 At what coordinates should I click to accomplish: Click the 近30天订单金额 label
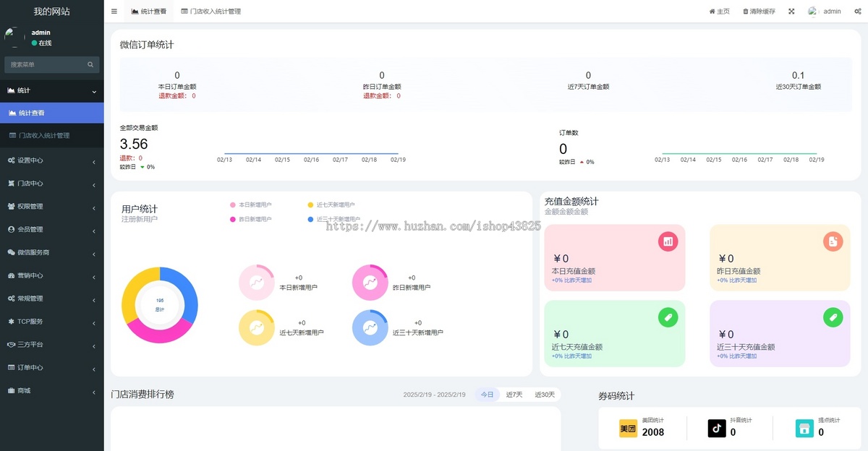pyautogui.click(x=798, y=87)
